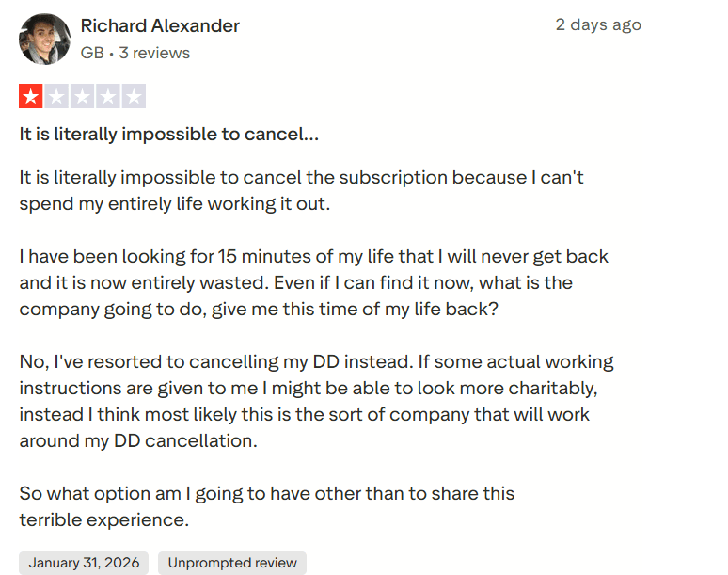Click the GB country code label
This screenshot has height=575, width=728.
tap(91, 53)
